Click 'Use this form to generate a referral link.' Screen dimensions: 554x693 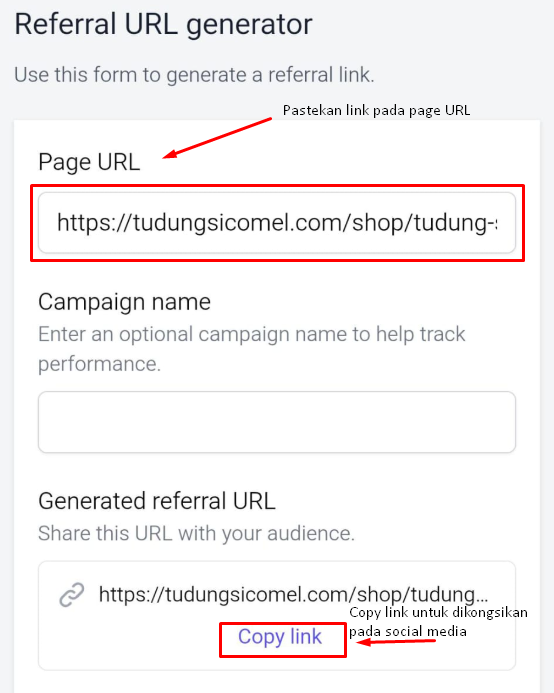pos(195,75)
